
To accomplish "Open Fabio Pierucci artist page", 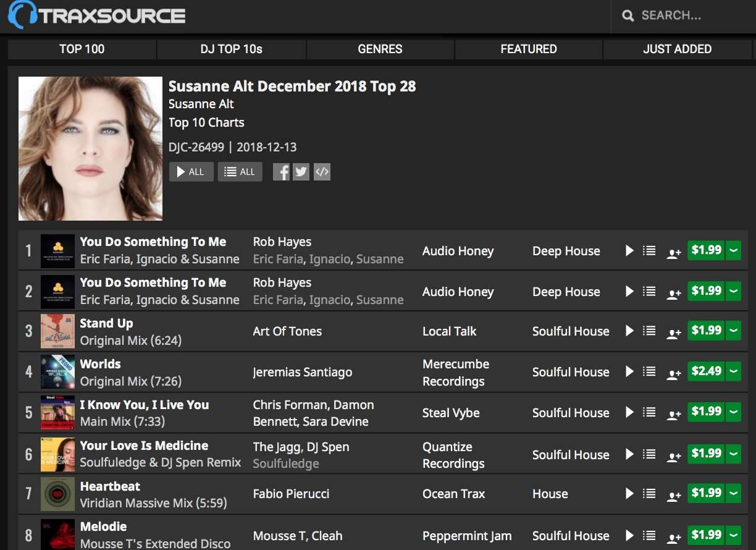I will pos(291,494).
